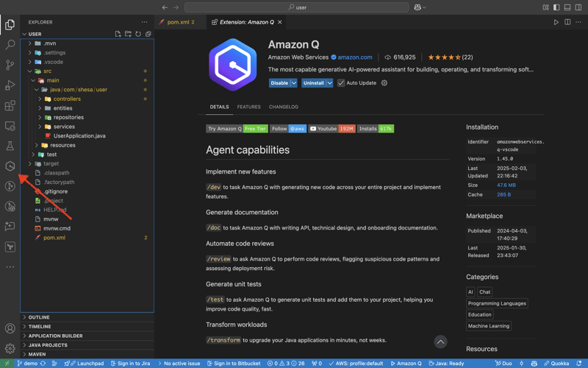Click the search box in title bar

[296, 7]
